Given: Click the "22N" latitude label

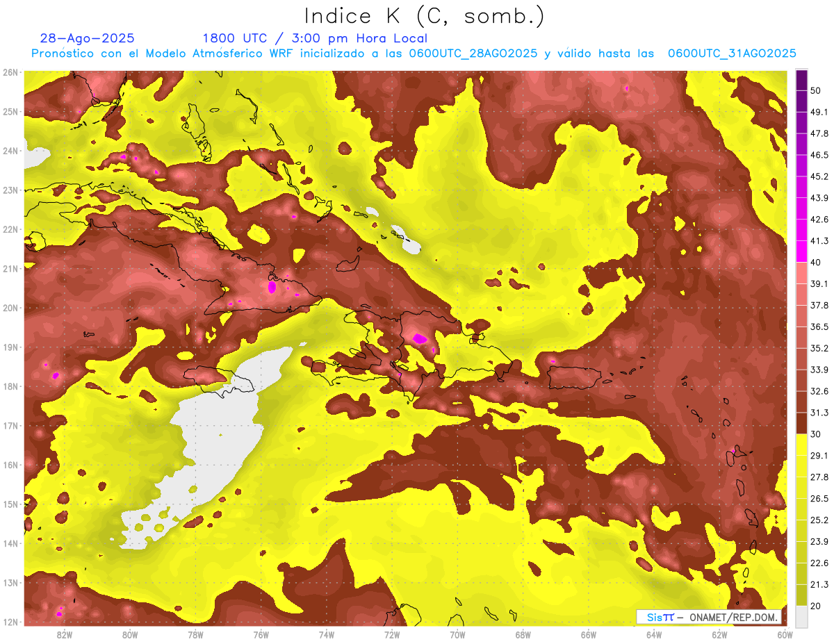Looking at the screenshot, I should 10,229.
